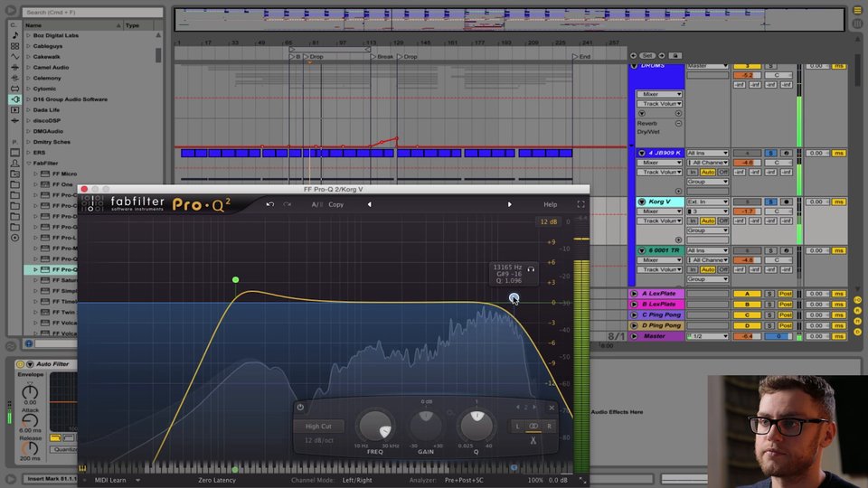
Task: Expand the D16 Group Audio Software folder
Action: tap(29, 99)
